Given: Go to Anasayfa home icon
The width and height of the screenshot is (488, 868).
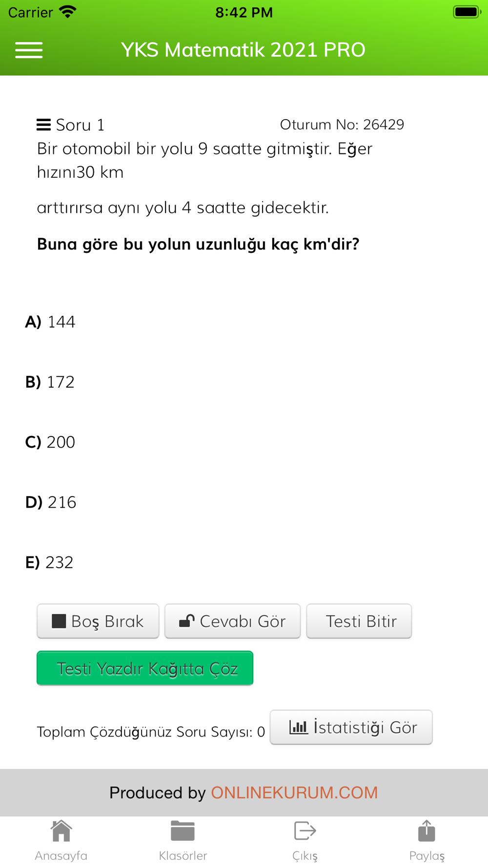Looking at the screenshot, I should pyautogui.click(x=61, y=831).
